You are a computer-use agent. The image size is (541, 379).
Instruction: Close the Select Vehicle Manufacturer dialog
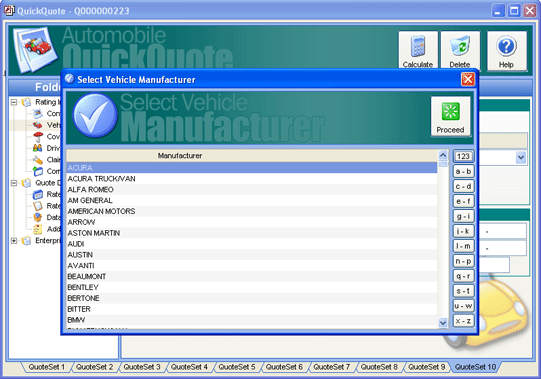(x=468, y=79)
